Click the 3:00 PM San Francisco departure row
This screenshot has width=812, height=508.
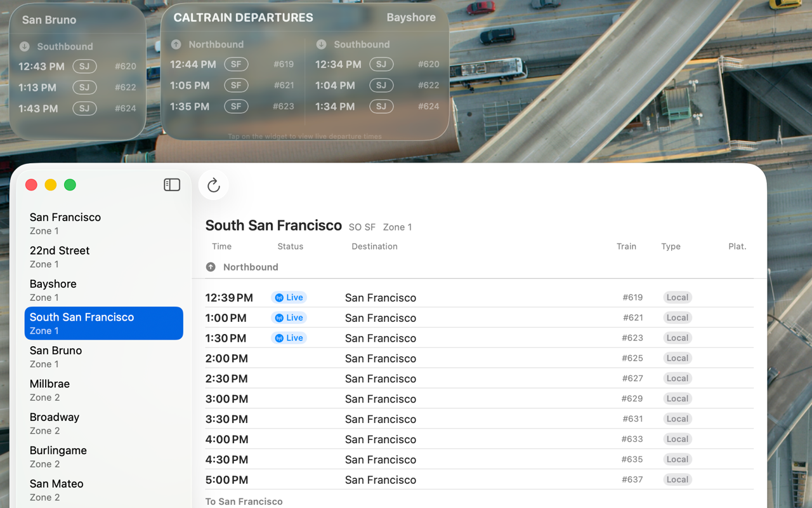(x=479, y=399)
